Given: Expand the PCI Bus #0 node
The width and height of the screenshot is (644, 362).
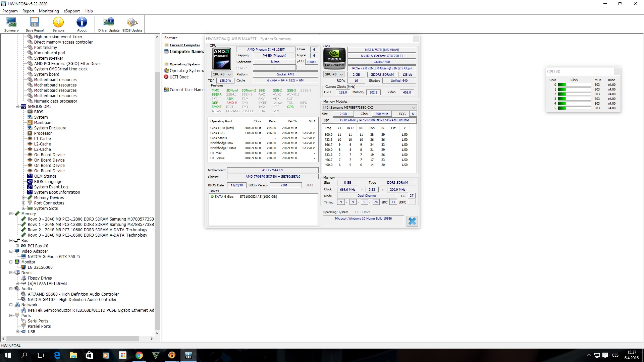Looking at the screenshot, I should coord(17,246).
